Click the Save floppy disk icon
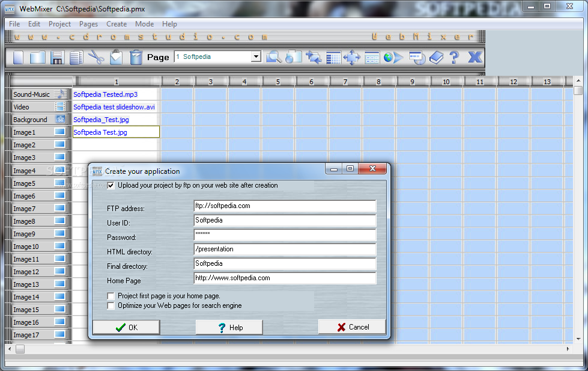Screen dimensions: 588x371 pos(57,58)
